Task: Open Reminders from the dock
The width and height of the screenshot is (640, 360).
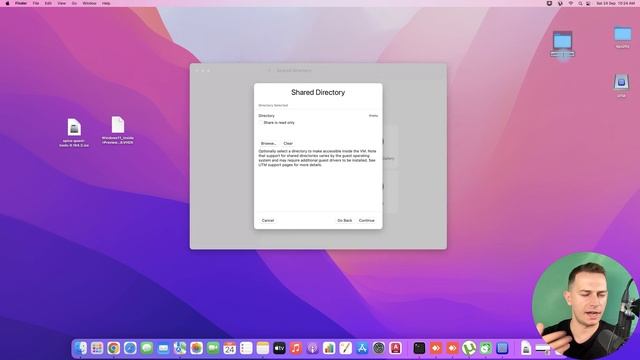Action: click(x=246, y=348)
